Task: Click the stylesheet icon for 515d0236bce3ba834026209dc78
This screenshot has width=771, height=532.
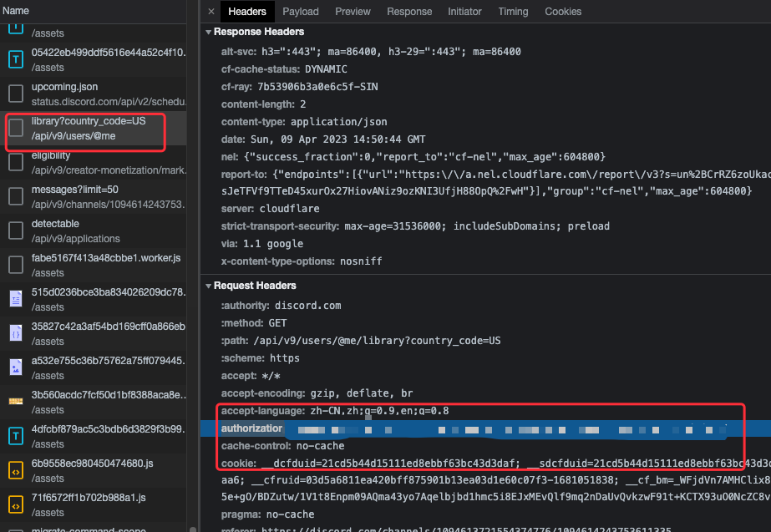Action: pos(14,298)
